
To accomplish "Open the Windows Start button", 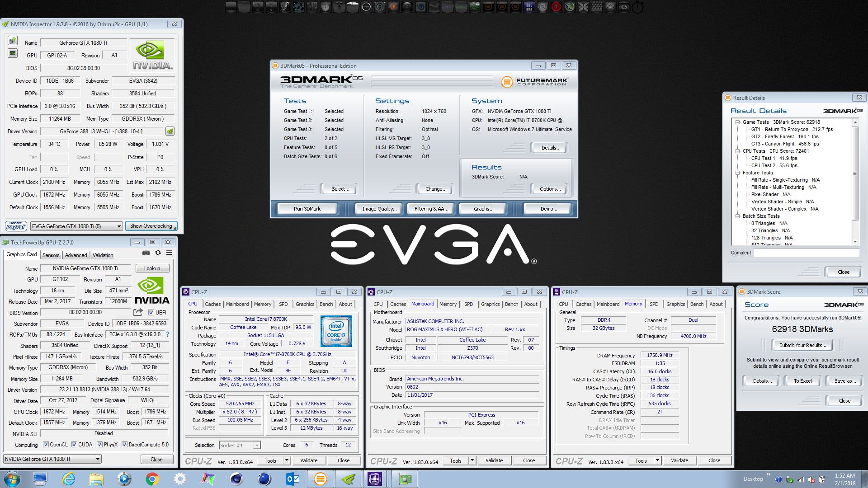I will tap(12, 479).
